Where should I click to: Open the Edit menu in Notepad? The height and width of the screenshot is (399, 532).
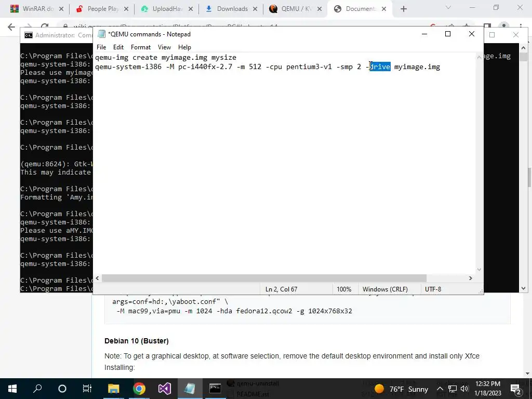coord(118,47)
